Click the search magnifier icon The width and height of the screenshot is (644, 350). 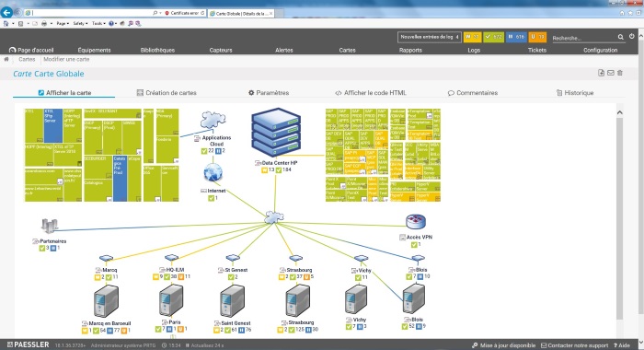tap(621, 38)
